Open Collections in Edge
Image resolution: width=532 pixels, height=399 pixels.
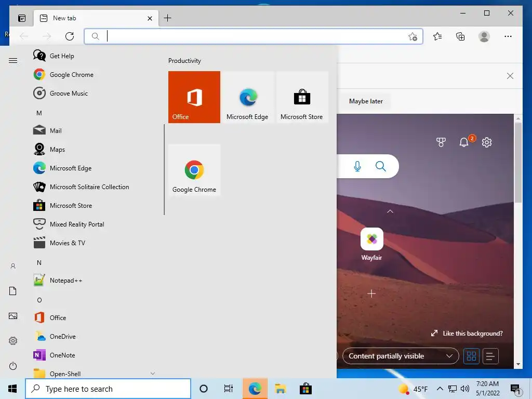point(460,36)
